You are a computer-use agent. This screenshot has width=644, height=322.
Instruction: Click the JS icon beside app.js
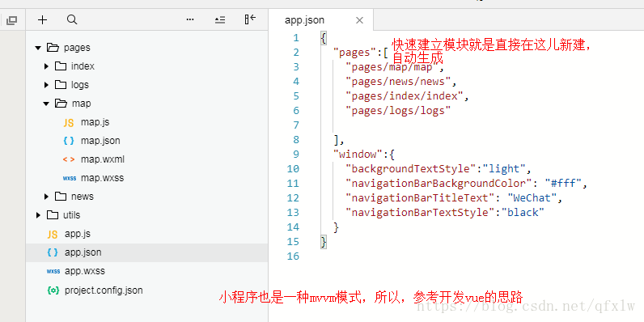point(53,234)
